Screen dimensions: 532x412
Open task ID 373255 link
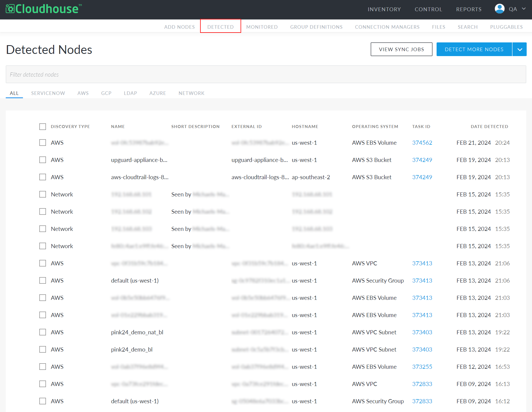pos(422,367)
